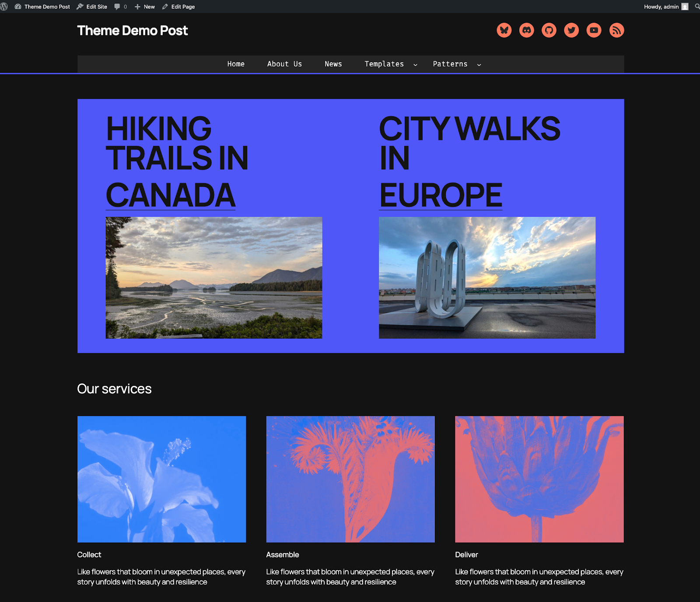Open the Twitter social icon
Image resolution: width=700 pixels, height=602 pixels.
571,30
